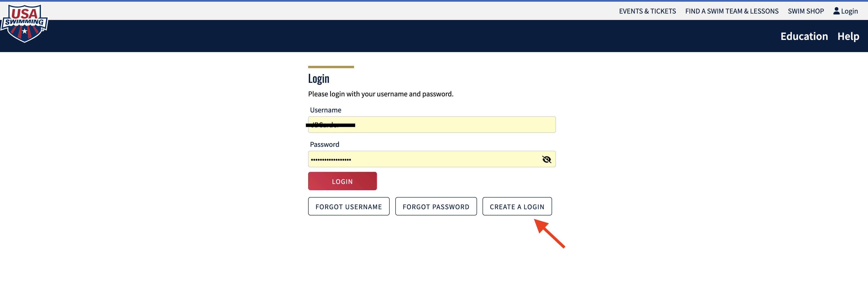Click the Create a Login button

(x=516, y=206)
